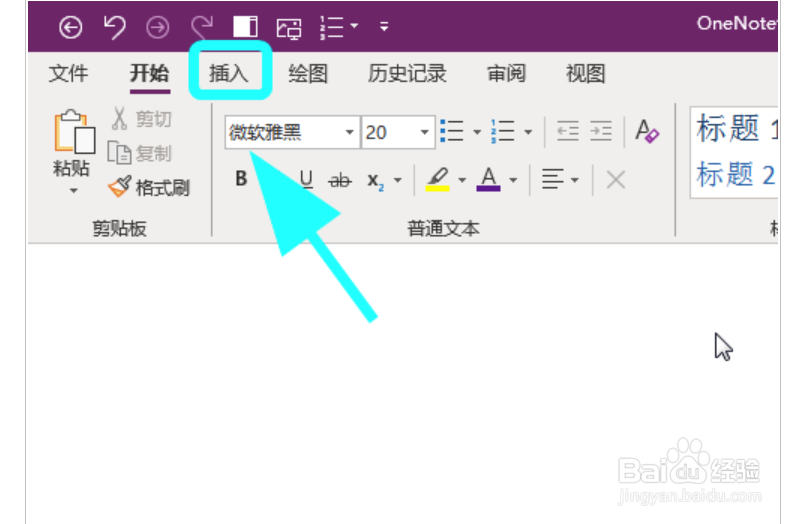Click 剪切 cut button
806x524 pixels.
141,119
